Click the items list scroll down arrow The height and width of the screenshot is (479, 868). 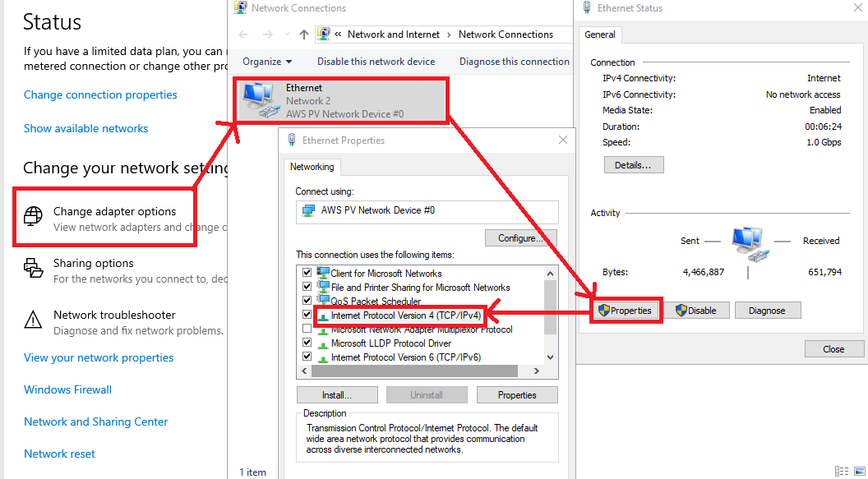tap(550, 357)
